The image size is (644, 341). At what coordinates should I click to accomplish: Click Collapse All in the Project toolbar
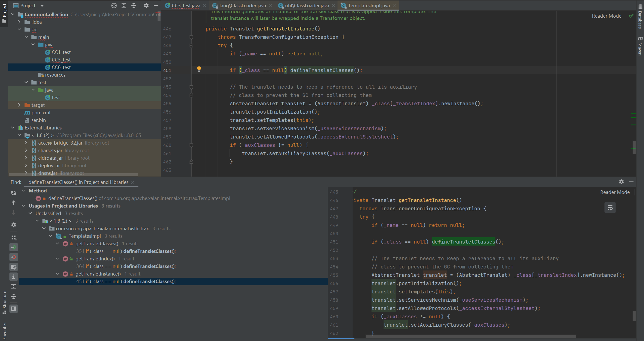tap(134, 6)
